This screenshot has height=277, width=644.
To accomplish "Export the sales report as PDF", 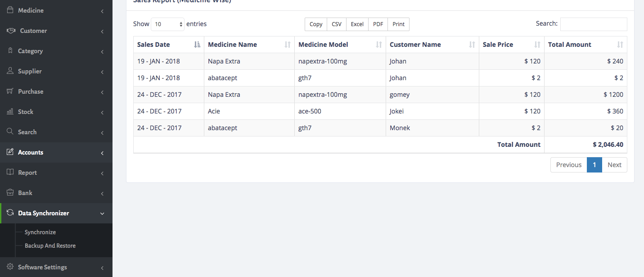I will pyautogui.click(x=377, y=24).
